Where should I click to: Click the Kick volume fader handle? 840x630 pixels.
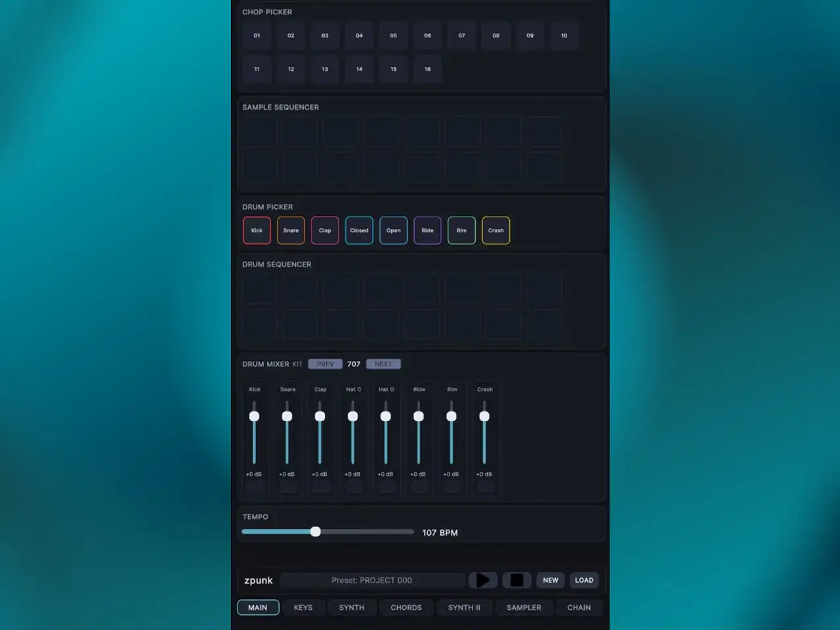[x=255, y=416]
